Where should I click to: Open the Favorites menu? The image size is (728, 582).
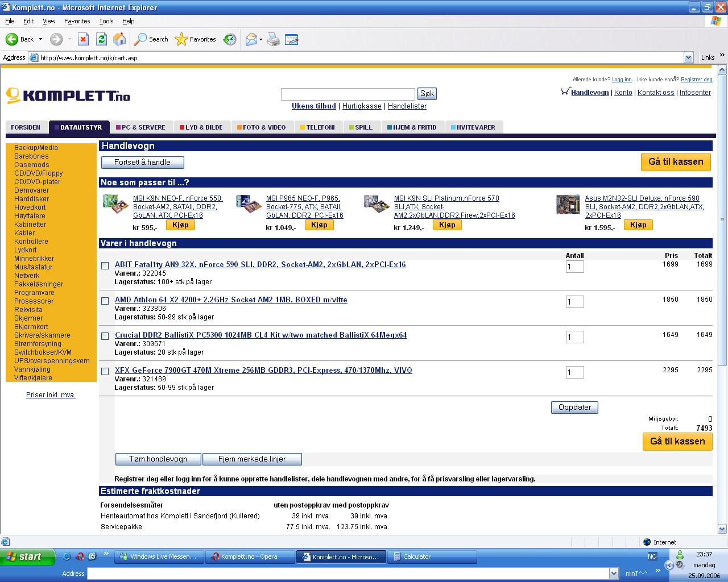77,21
